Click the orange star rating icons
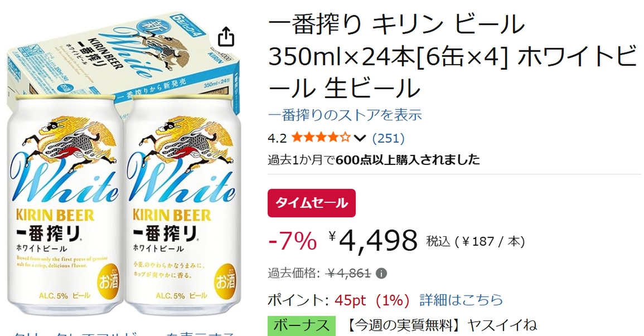The image size is (644, 336). point(321,138)
